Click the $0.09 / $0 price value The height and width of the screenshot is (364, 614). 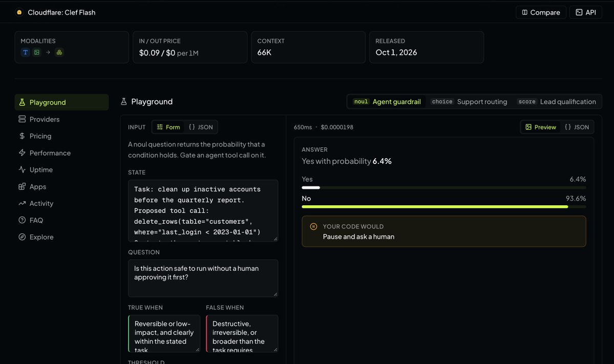click(x=157, y=53)
